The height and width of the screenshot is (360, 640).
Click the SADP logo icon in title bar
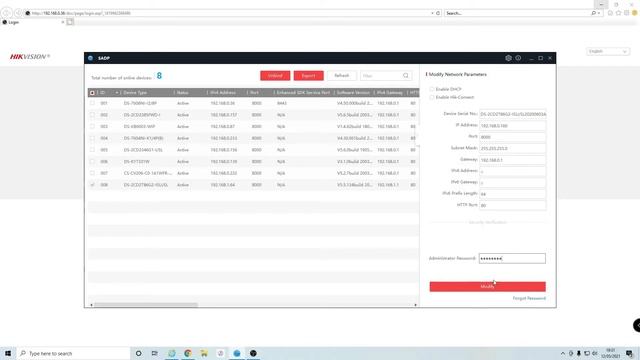tap(91, 58)
